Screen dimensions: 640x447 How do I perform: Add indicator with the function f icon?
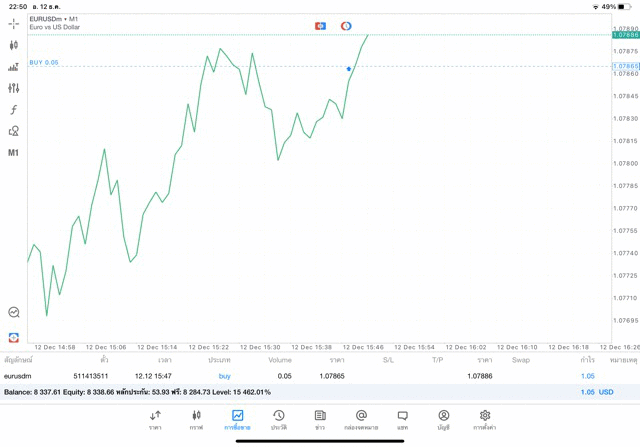point(13,110)
